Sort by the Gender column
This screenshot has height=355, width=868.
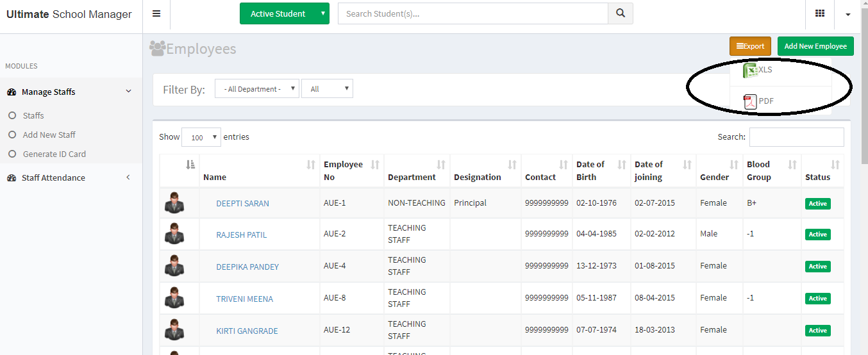tap(719, 171)
